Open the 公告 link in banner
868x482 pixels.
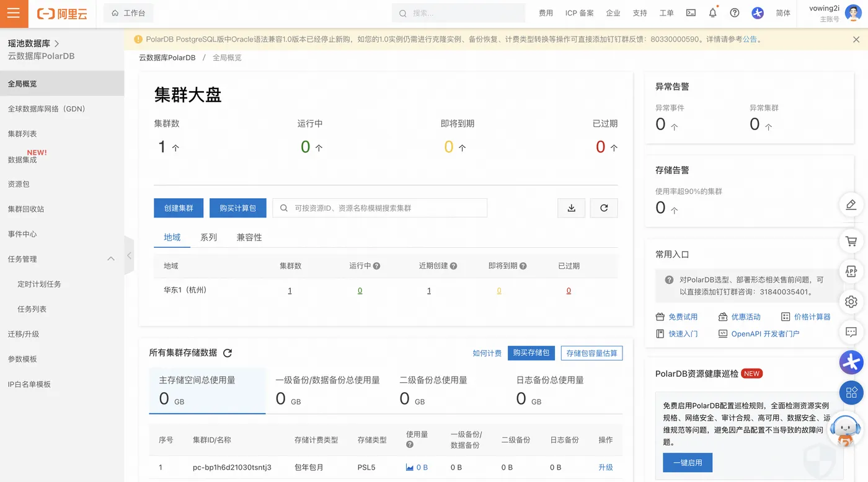point(750,39)
